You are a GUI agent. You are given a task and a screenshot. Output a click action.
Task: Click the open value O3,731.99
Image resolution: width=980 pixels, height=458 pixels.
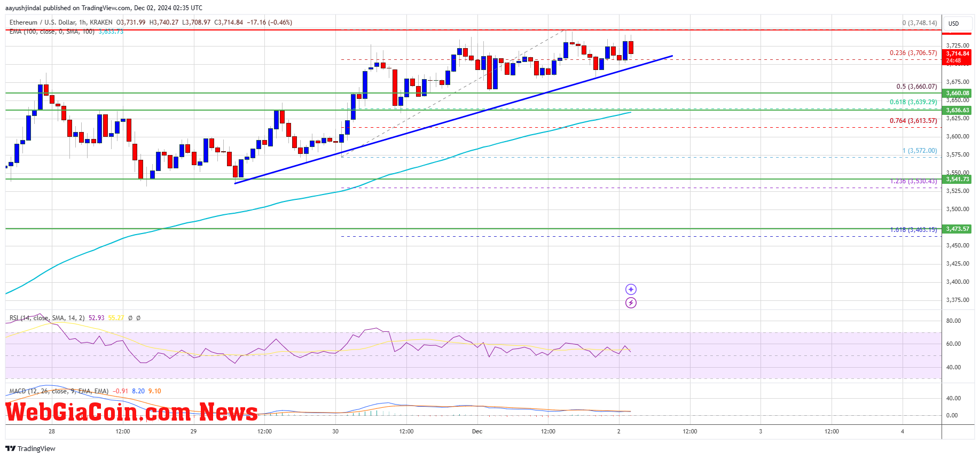tap(131, 22)
